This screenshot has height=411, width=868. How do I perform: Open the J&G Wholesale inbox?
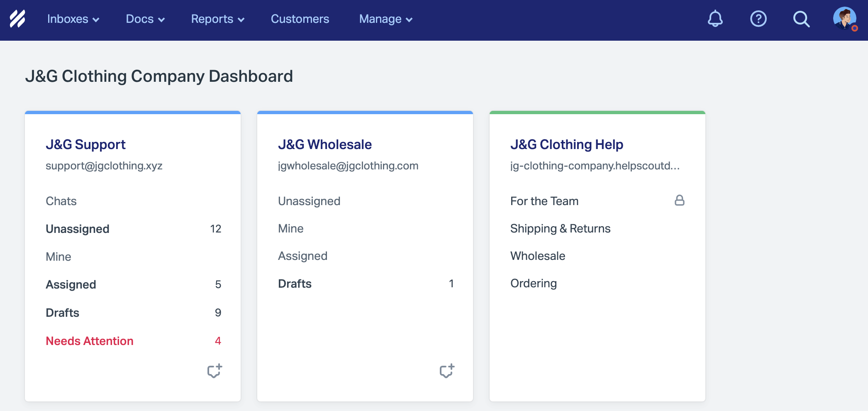coord(325,144)
